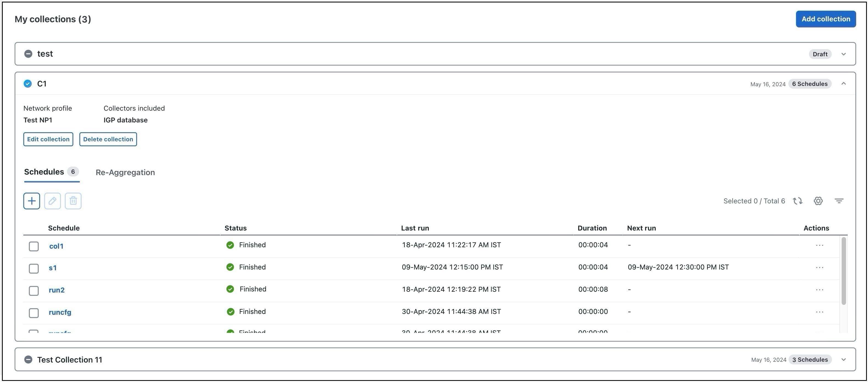This screenshot has width=868, height=382.
Task: Click the delete schedule trash icon
Action: 73,201
